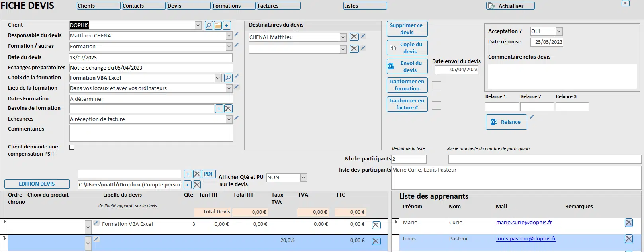Toggle the checkbox beside Tranformer en formation
The width and height of the screenshot is (644, 252).
tap(437, 86)
